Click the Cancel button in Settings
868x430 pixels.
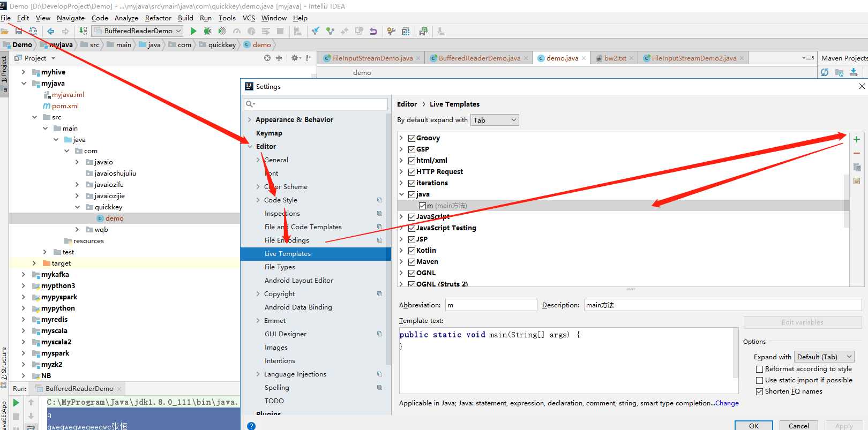tap(798, 426)
